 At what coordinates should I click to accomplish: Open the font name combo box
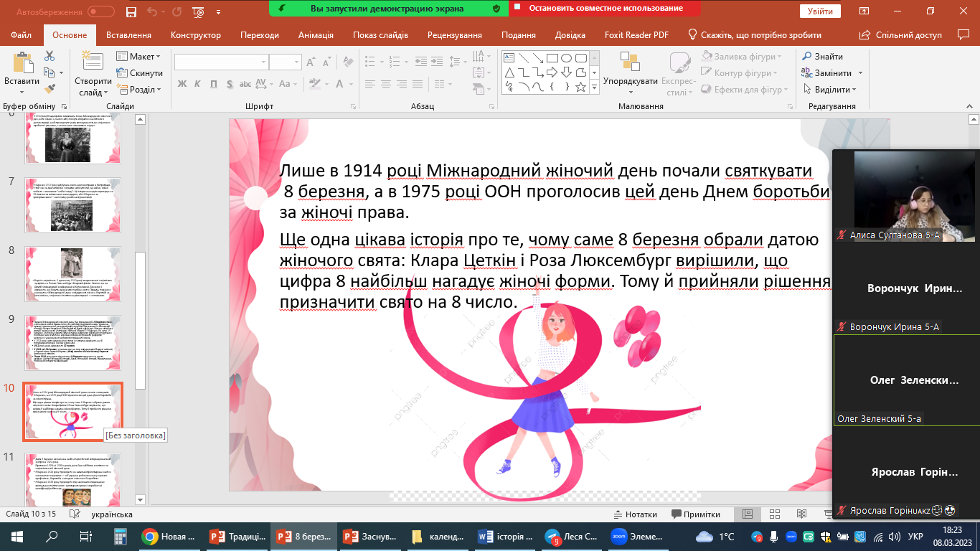[x=220, y=62]
